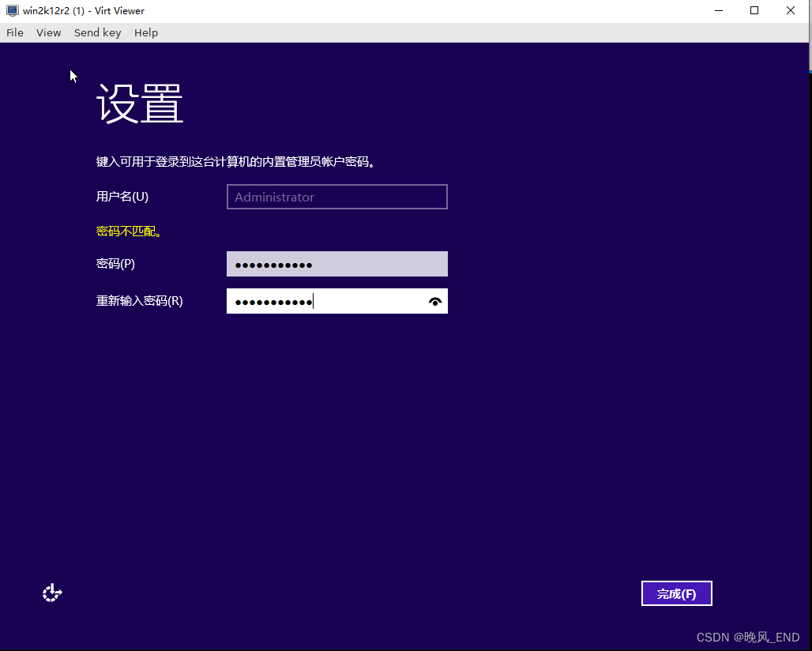Viewport: 812px width, 651px height.
Task: Click the CSDN watermark text
Action: coord(749,637)
